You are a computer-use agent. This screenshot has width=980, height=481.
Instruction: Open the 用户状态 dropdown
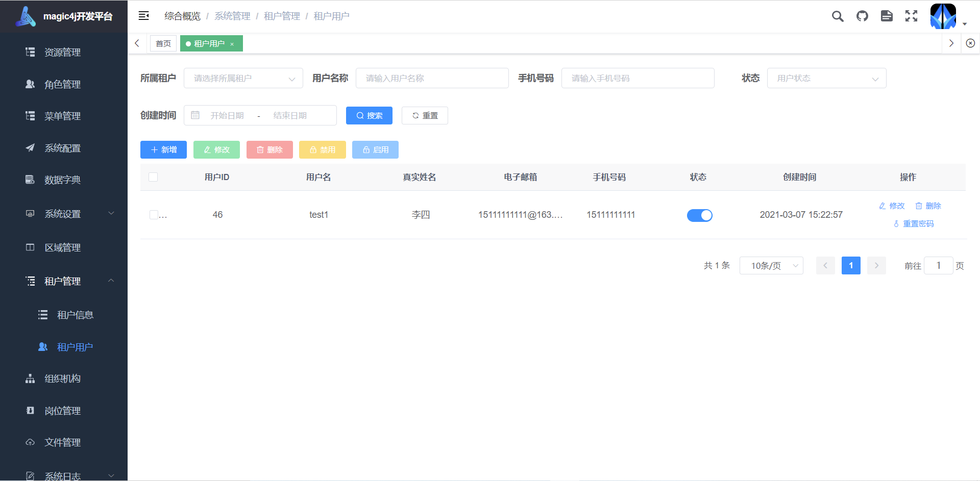click(x=827, y=78)
